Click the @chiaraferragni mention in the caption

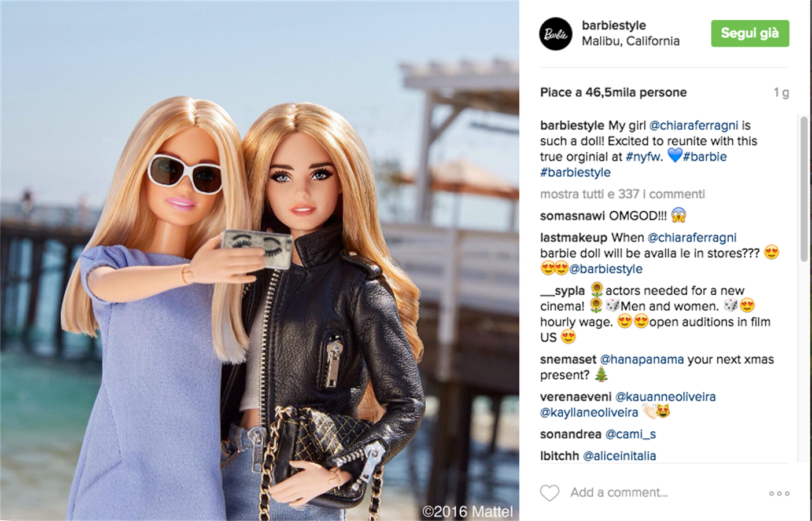click(x=693, y=126)
